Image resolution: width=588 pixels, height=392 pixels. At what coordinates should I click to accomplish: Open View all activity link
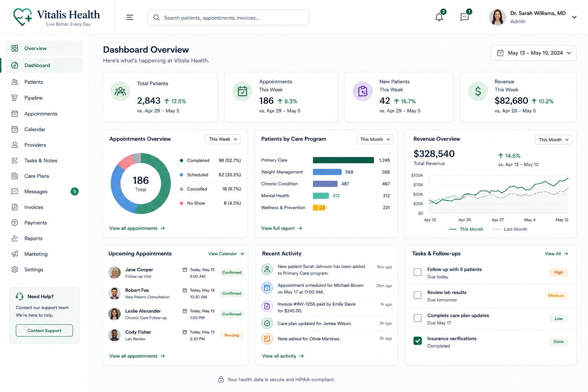point(283,356)
